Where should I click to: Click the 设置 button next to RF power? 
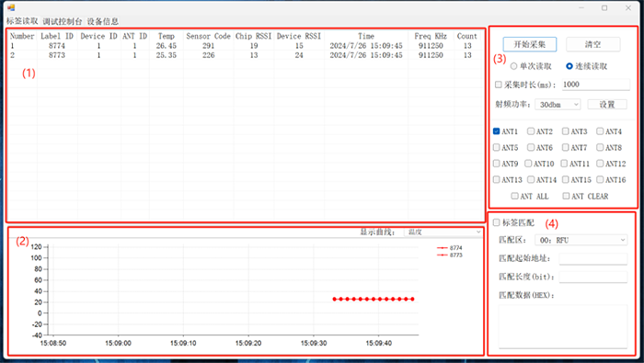point(607,105)
